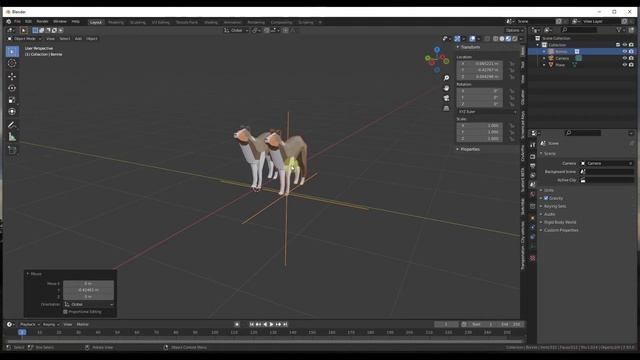This screenshot has width=640, height=360.
Task: Select the Select Box tool
Action: tap(12, 51)
